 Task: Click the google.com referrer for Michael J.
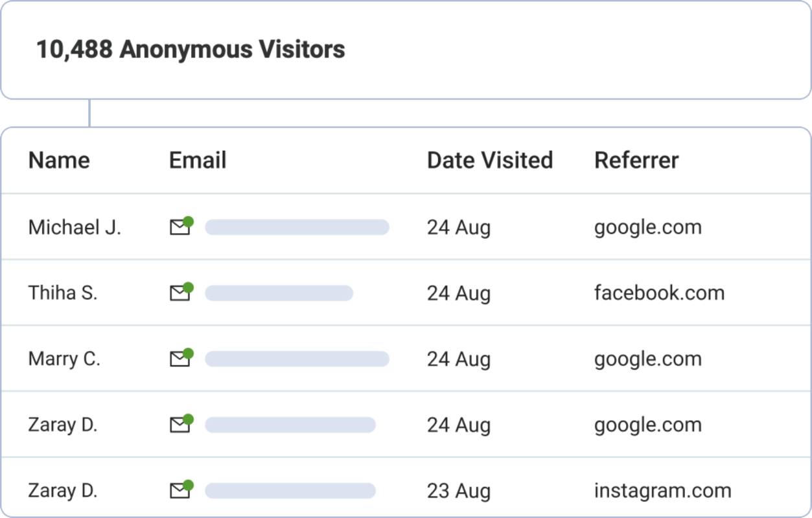[647, 227]
